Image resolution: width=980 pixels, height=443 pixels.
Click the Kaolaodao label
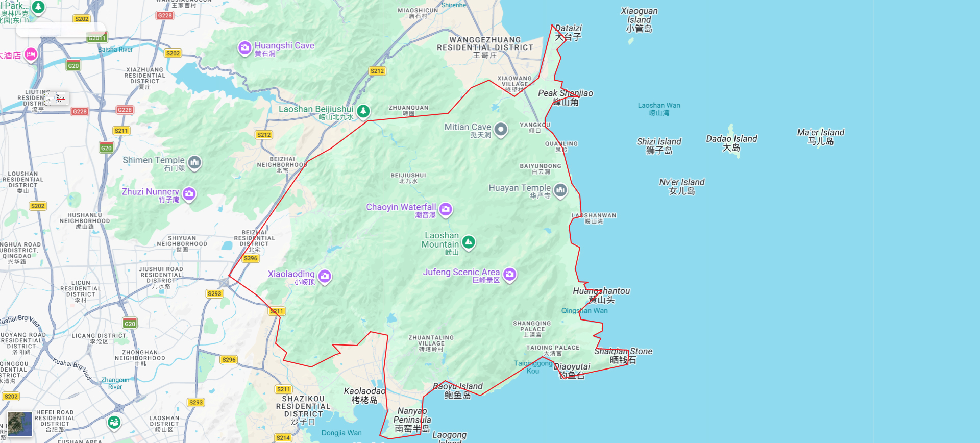tap(364, 396)
